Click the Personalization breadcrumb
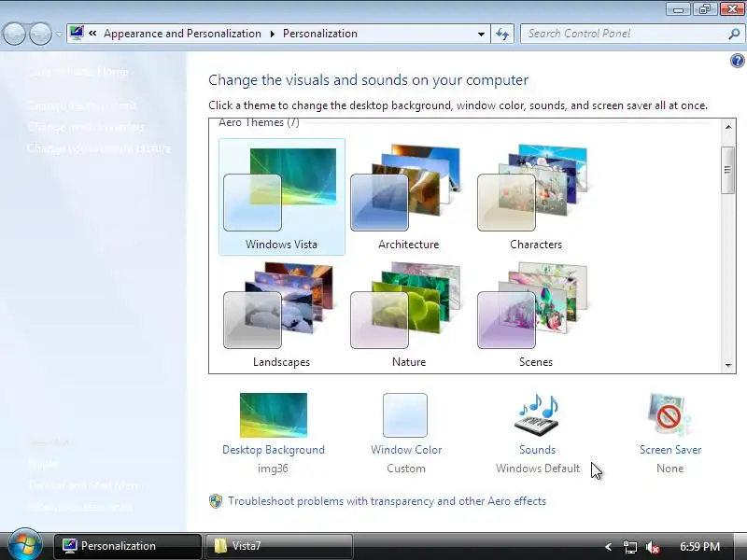This screenshot has width=747, height=560. (x=320, y=34)
